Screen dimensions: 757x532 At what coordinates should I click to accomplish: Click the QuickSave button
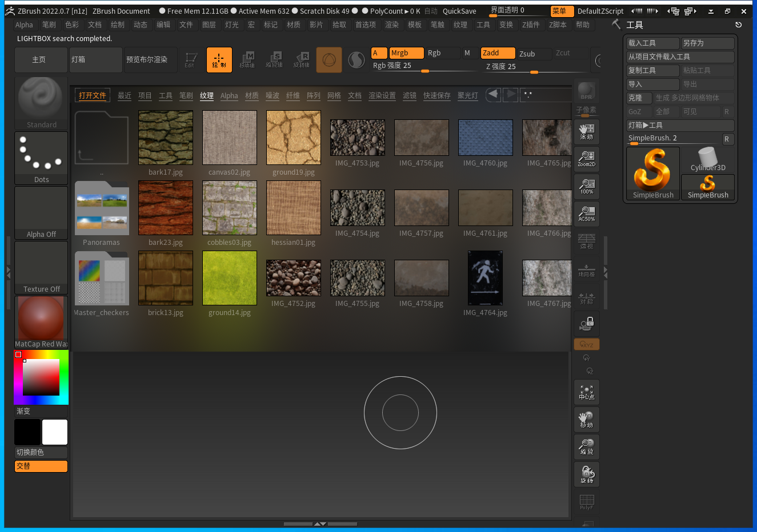(x=459, y=11)
